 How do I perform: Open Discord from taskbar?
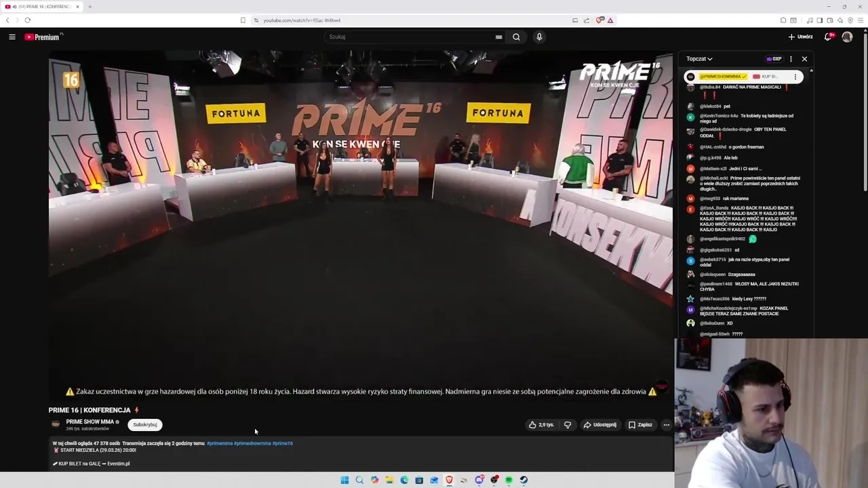[x=479, y=480]
